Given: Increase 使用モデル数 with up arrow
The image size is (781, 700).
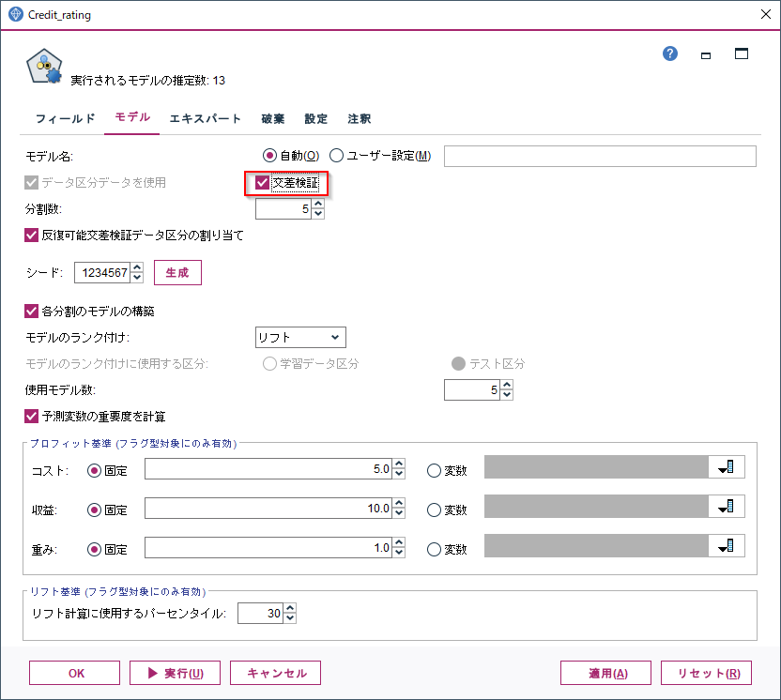Looking at the screenshot, I should (507, 385).
